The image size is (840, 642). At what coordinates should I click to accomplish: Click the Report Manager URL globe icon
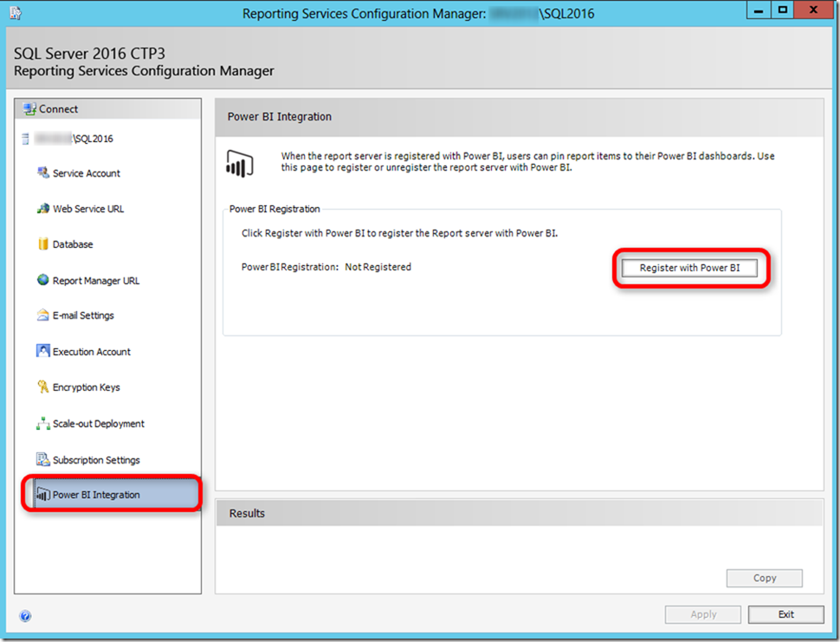pyautogui.click(x=42, y=280)
